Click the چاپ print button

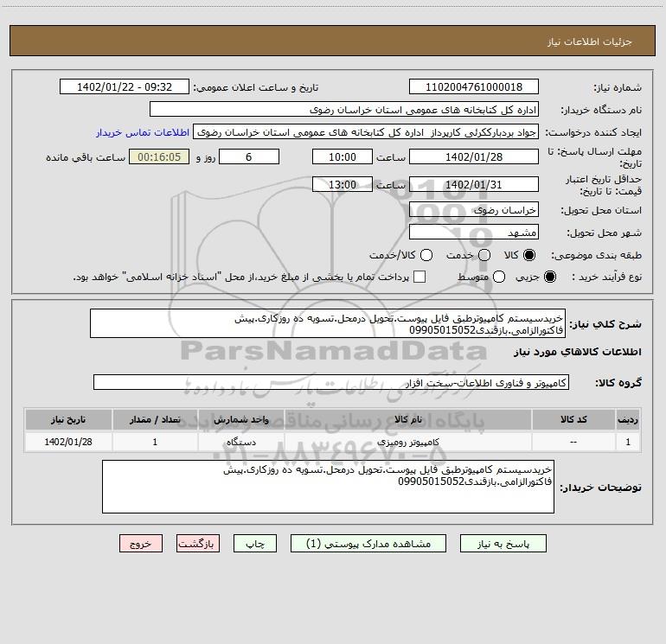[255, 544]
